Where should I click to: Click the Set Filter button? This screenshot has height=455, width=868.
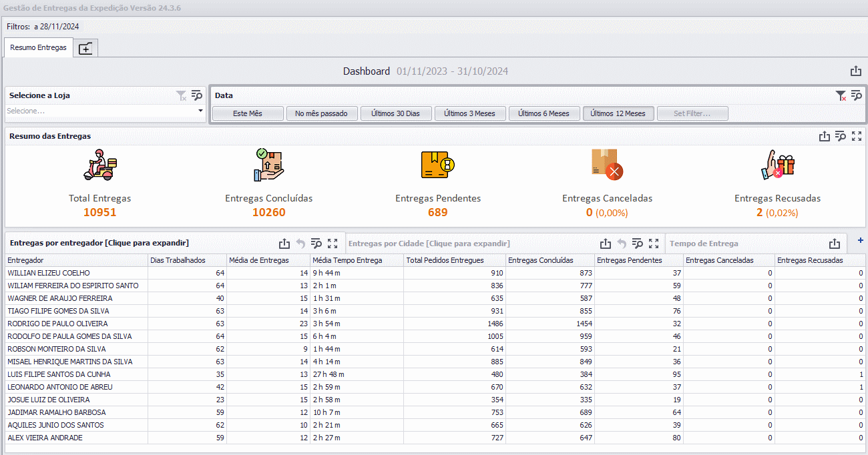pyautogui.click(x=692, y=113)
